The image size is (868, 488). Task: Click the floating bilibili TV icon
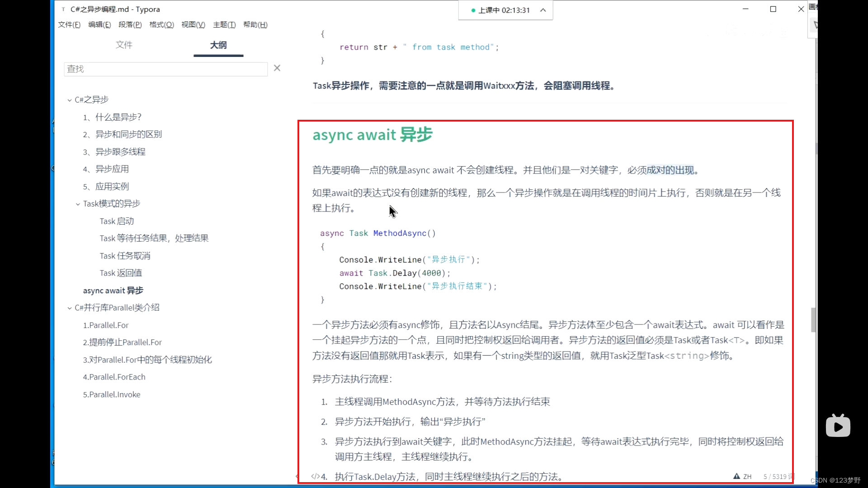click(x=838, y=425)
